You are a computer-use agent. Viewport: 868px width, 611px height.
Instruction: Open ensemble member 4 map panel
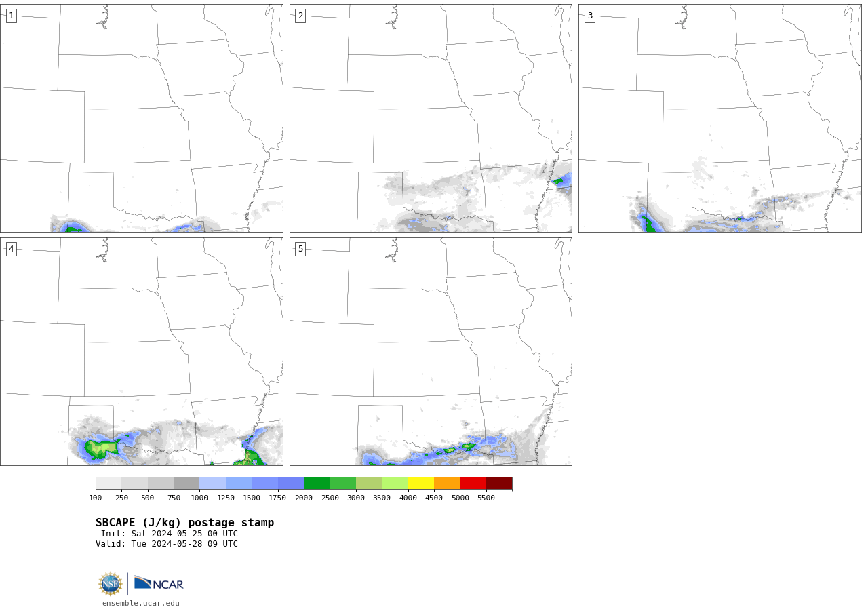pyautogui.click(x=141, y=351)
